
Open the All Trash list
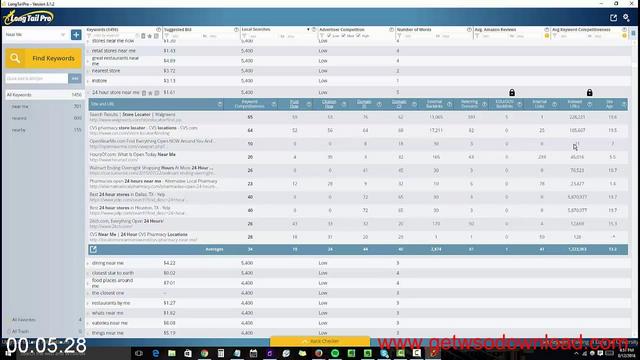point(45,331)
